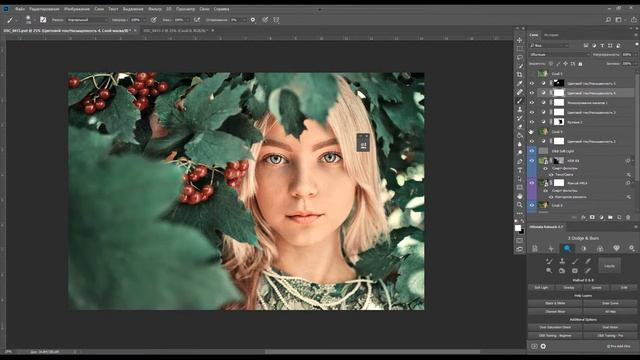640x360 pixels.
Task: Select the Healing Brush tool
Action: (x=519, y=92)
